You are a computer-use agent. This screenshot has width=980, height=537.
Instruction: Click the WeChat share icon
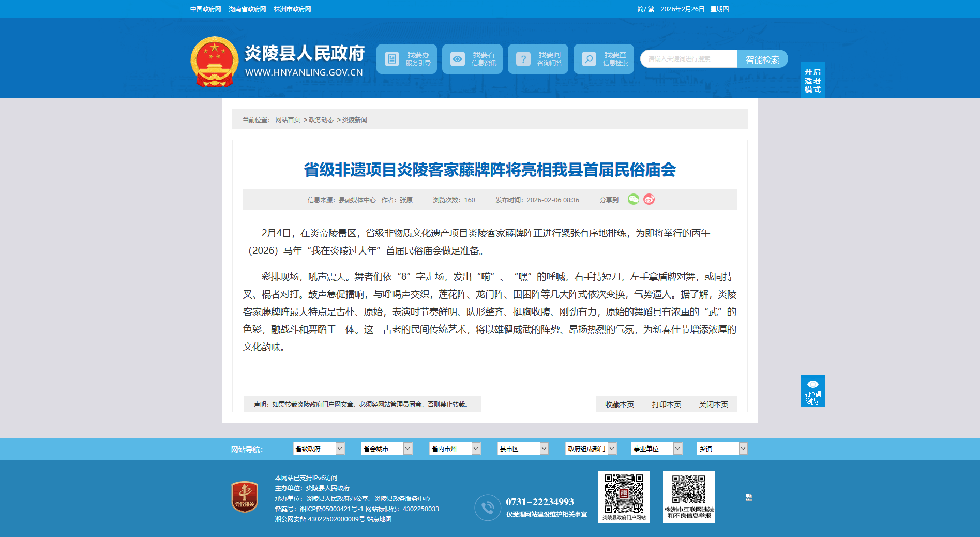point(633,200)
